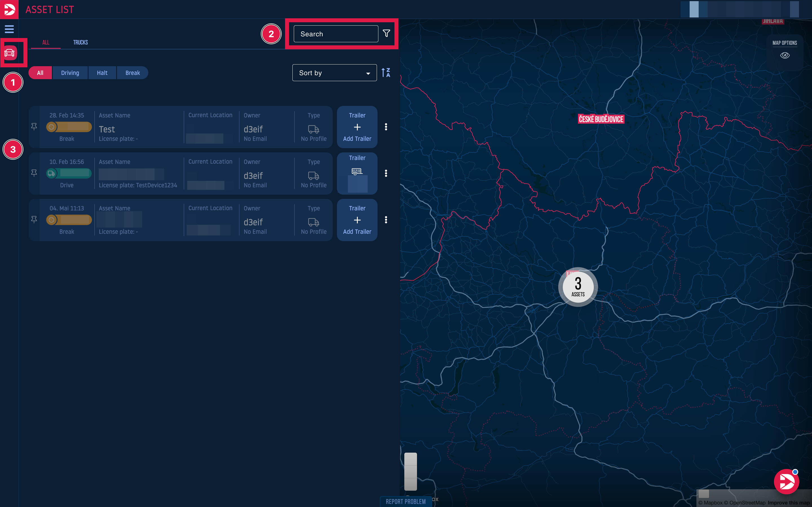The image size is (812, 507).
Task: Pin the TestDevice1234 asset row
Action: (34, 173)
